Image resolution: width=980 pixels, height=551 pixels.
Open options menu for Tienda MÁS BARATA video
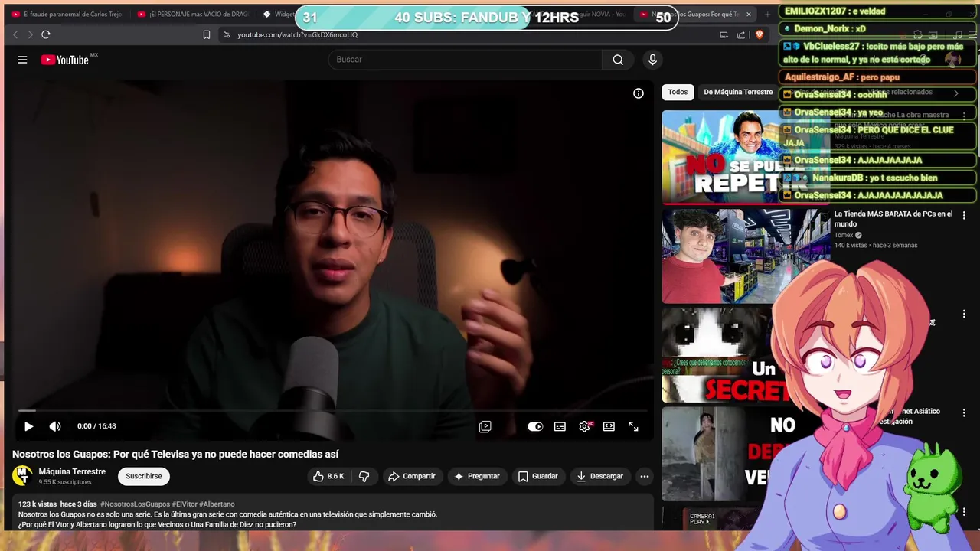pos(964,215)
